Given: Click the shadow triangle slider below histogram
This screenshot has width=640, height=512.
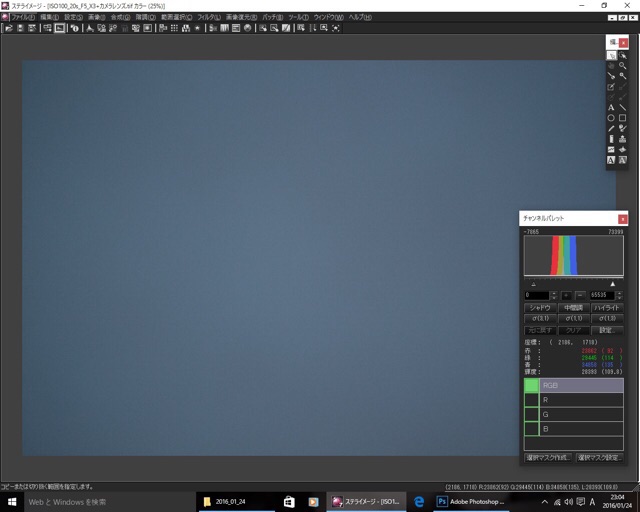Looking at the screenshot, I should point(533,284).
